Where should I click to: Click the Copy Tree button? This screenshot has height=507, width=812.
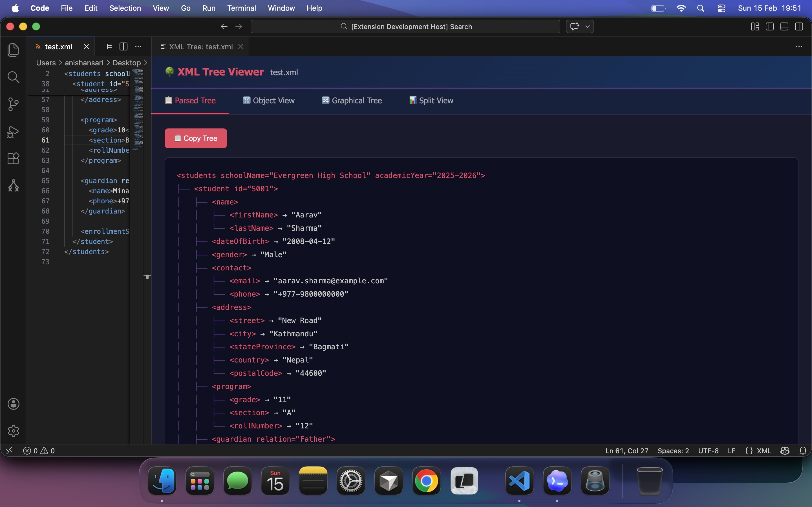click(x=196, y=138)
